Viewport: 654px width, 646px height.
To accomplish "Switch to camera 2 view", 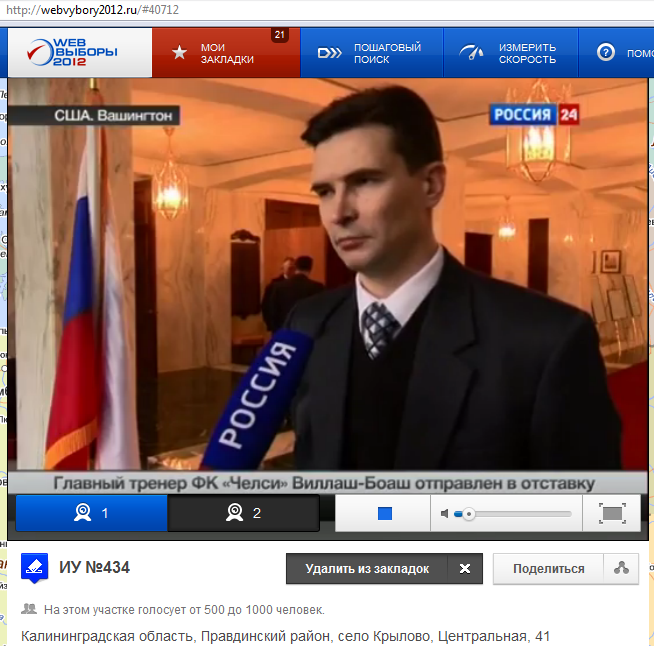I will click(243, 513).
